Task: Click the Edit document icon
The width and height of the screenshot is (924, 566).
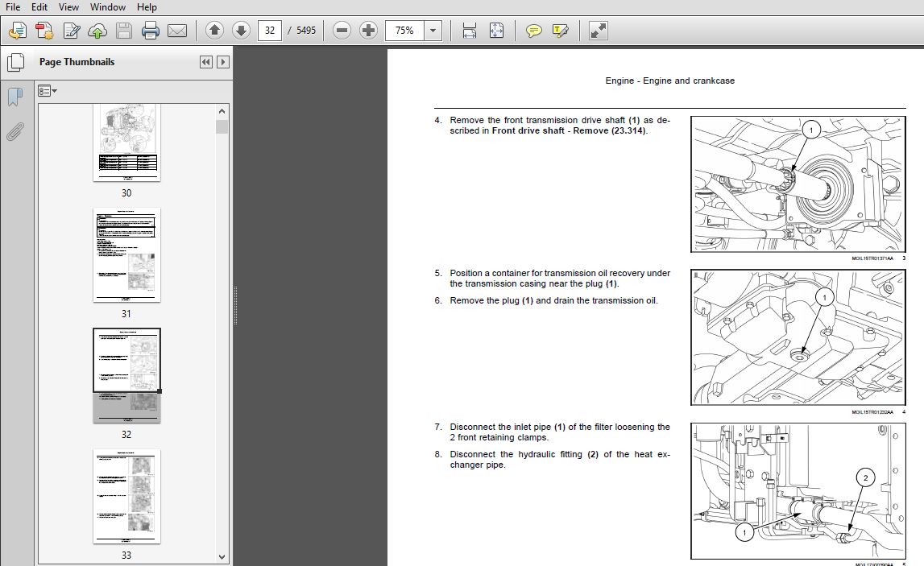Action: coord(72,31)
